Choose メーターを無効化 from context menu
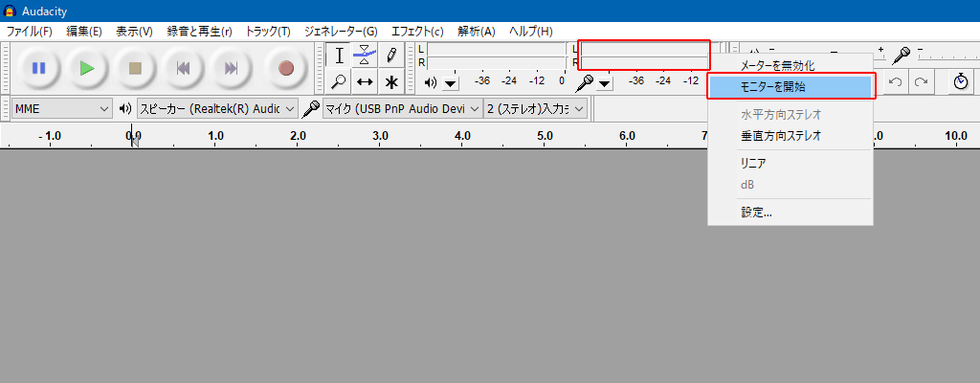 coord(790,65)
